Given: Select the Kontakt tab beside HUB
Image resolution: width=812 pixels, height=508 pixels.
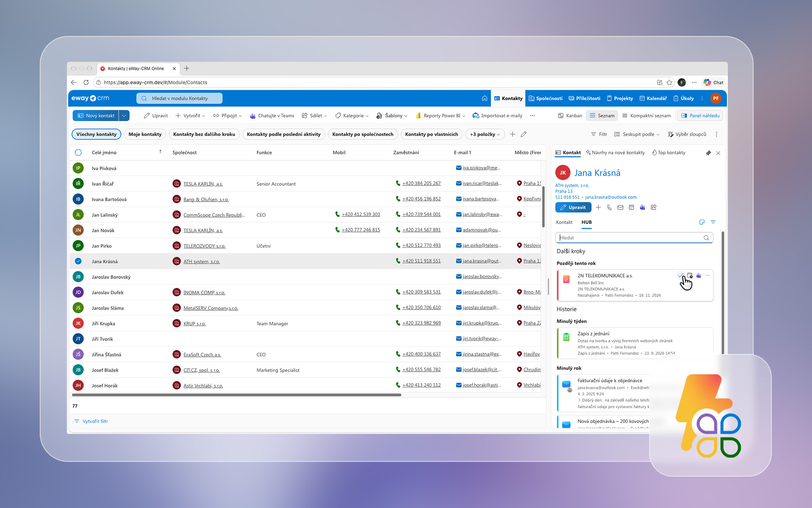Looking at the screenshot, I should coord(564,222).
